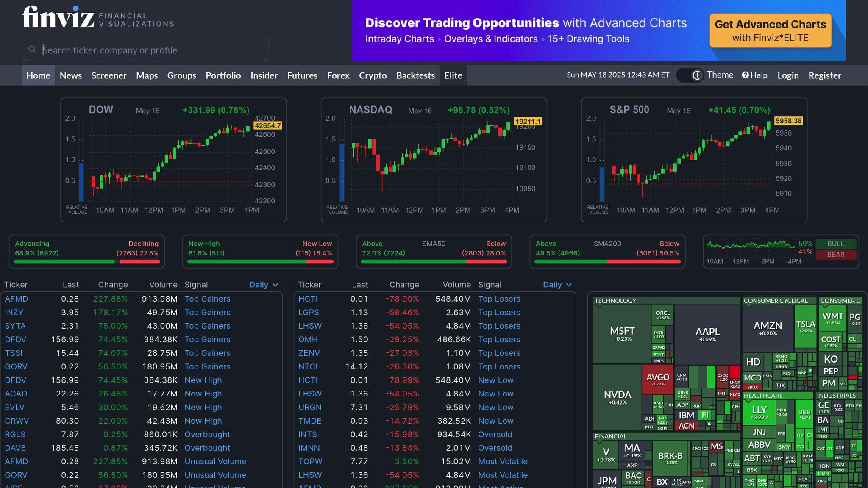Click the Register link
The height and width of the screenshot is (488, 868).
(x=825, y=75)
